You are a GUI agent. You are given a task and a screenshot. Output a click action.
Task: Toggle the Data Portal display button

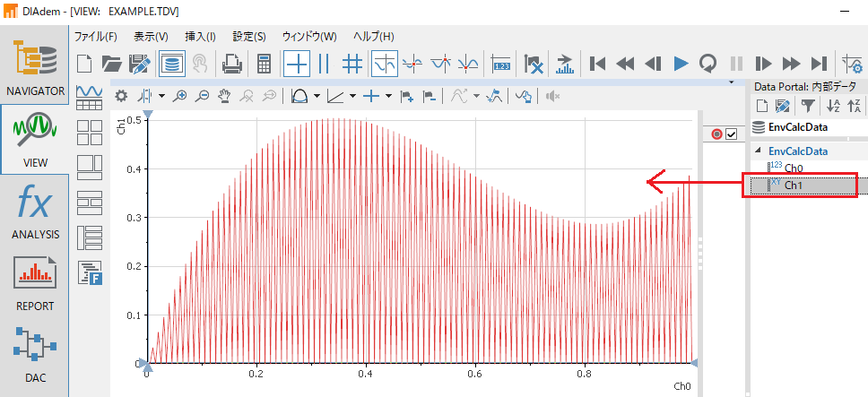(171, 65)
